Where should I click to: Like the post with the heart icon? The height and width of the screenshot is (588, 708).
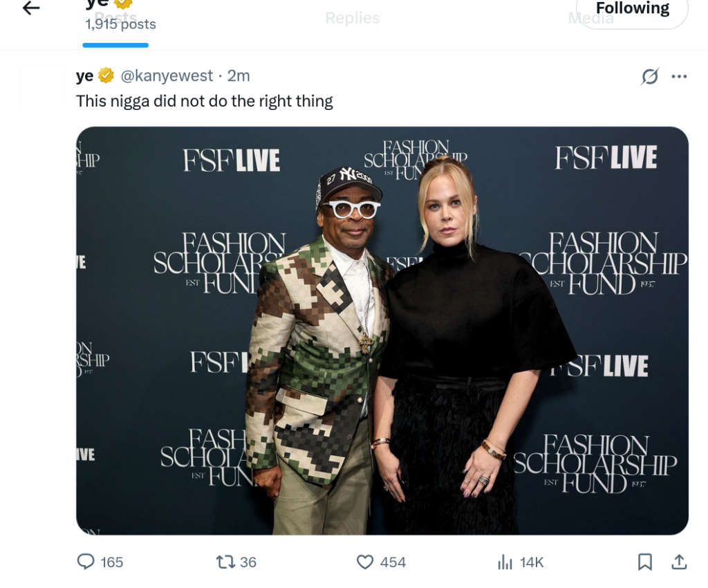pos(365,562)
